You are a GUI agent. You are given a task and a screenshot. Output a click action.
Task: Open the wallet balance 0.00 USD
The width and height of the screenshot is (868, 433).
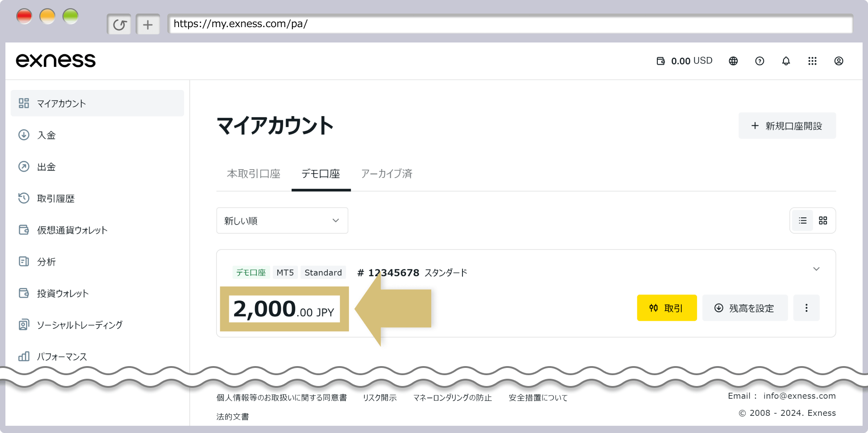[x=684, y=61]
